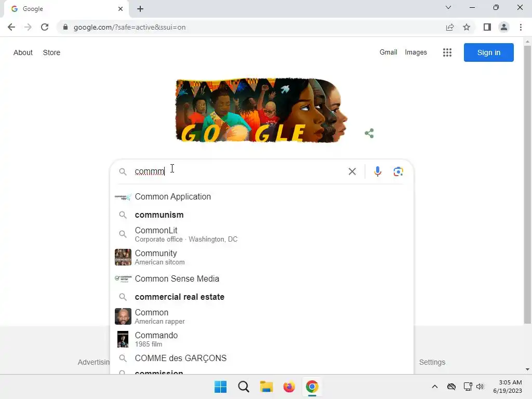The height and width of the screenshot is (399, 532).
Task: Click the Sign in button
Action: click(x=488, y=52)
